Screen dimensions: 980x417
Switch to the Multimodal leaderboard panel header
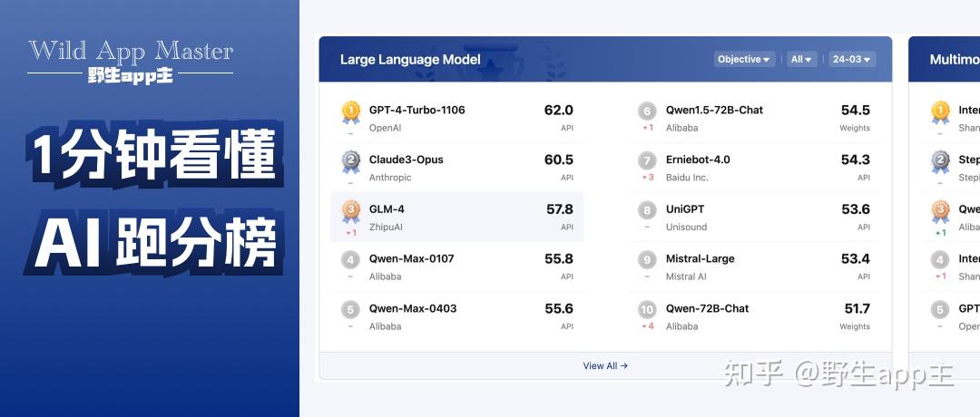tap(954, 60)
